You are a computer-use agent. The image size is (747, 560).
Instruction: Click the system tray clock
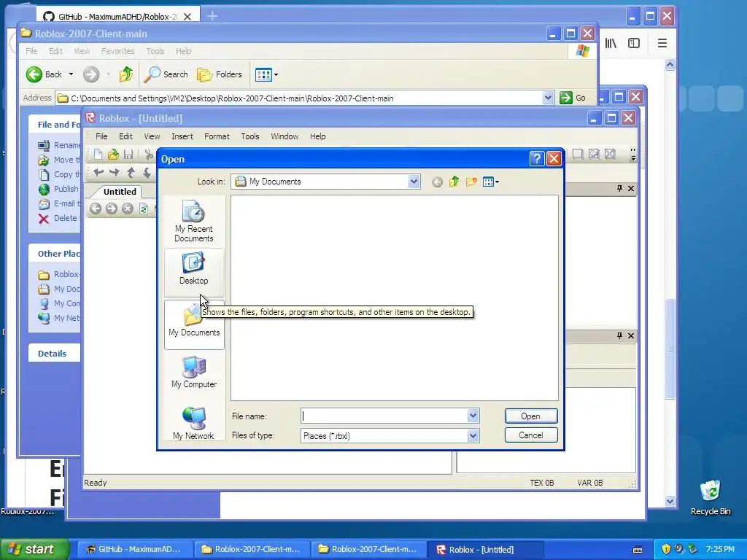tap(720, 549)
